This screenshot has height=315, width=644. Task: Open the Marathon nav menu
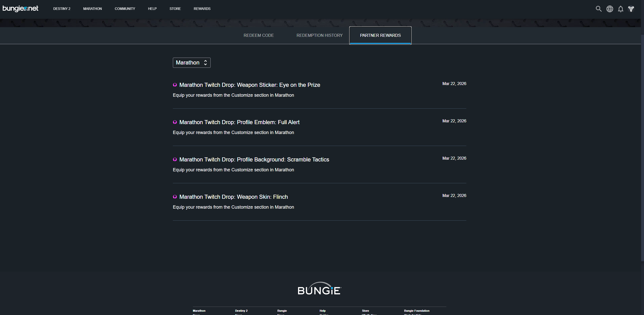[93, 9]
